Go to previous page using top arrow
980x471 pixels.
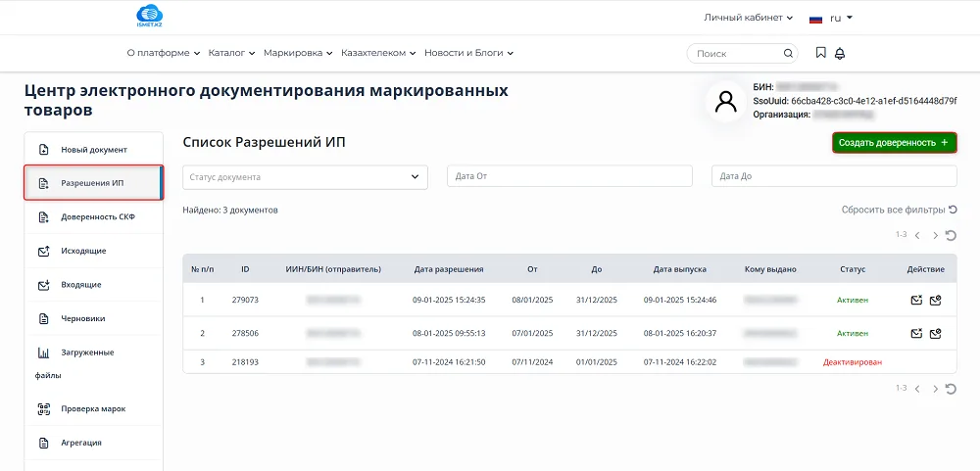(917, 235)
